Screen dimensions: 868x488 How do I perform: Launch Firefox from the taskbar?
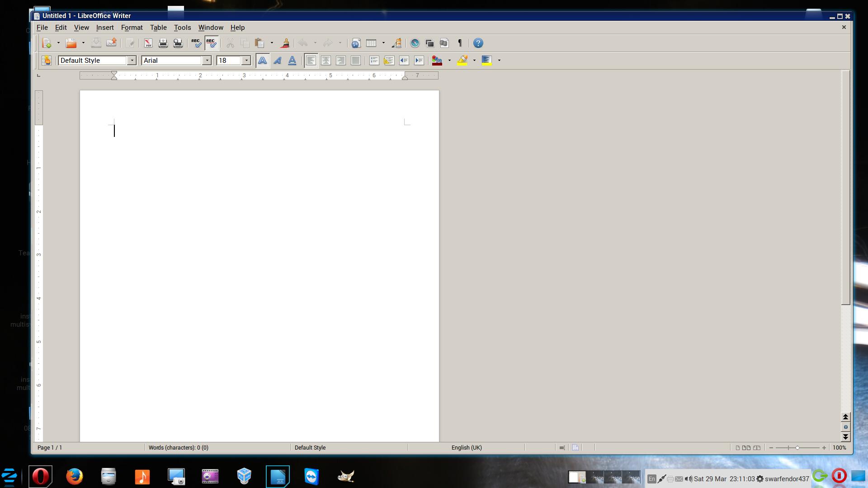tap(75, 476)
